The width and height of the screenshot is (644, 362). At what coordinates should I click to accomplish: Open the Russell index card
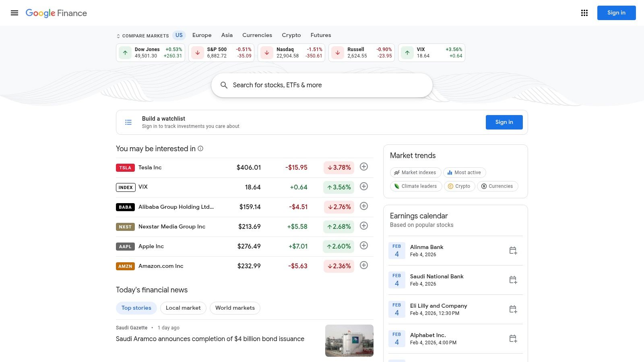click(361, 53)
